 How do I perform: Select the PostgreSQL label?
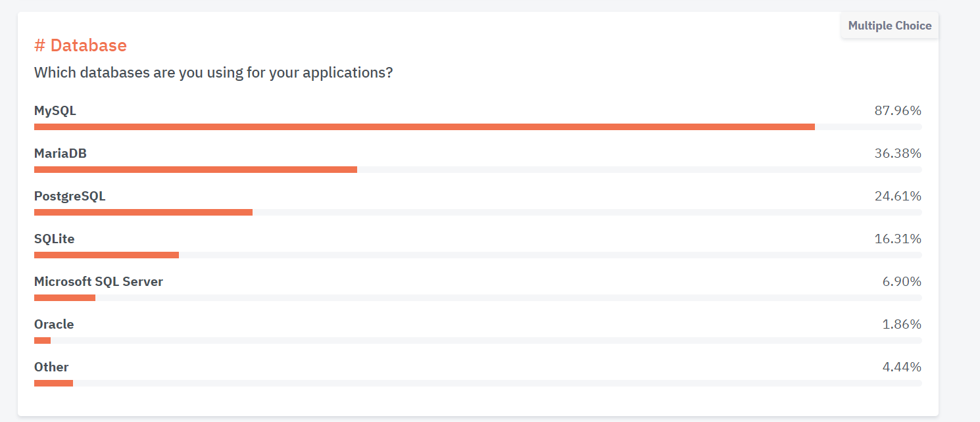(70, 196)
